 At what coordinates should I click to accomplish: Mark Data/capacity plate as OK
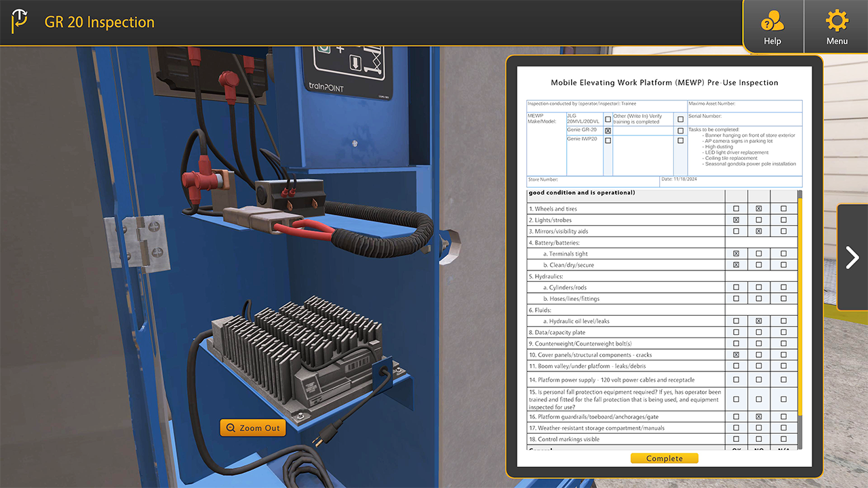736,332
